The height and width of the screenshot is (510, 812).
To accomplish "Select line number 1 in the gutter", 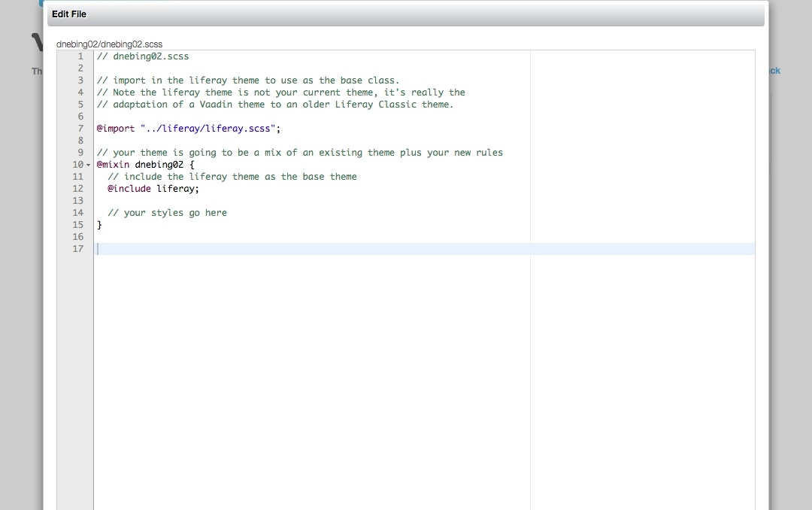I will (x=80, y=56).
